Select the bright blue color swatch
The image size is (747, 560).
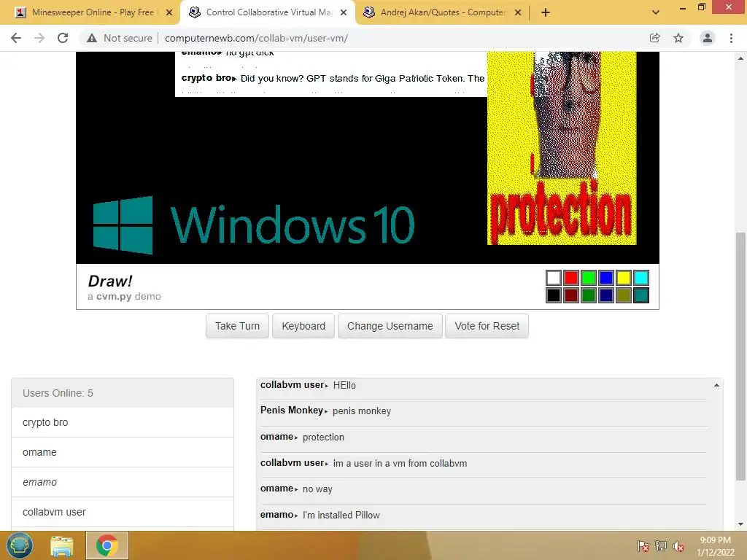(x=606, y=278)
